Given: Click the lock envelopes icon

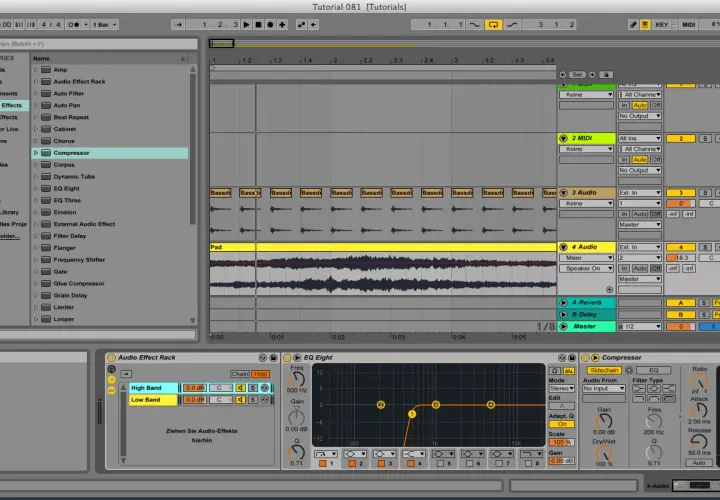Looking at the screenshot, I should point(606,74).
